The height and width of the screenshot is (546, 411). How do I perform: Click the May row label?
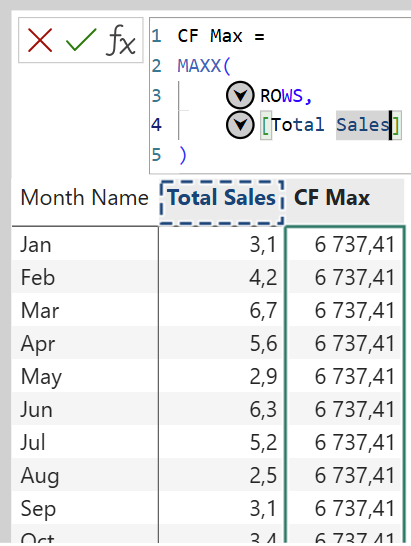[x=41, y=377]
